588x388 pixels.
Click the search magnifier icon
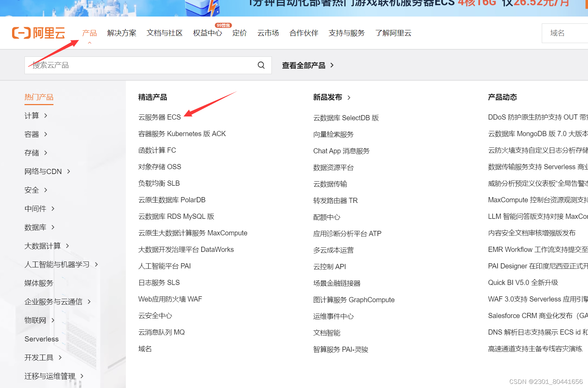pos(261,65)
